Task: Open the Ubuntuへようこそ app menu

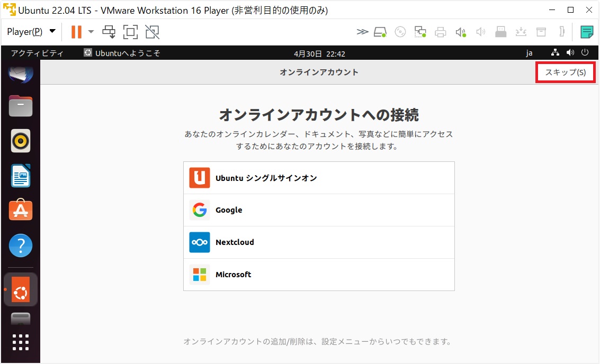Action: 122,53
